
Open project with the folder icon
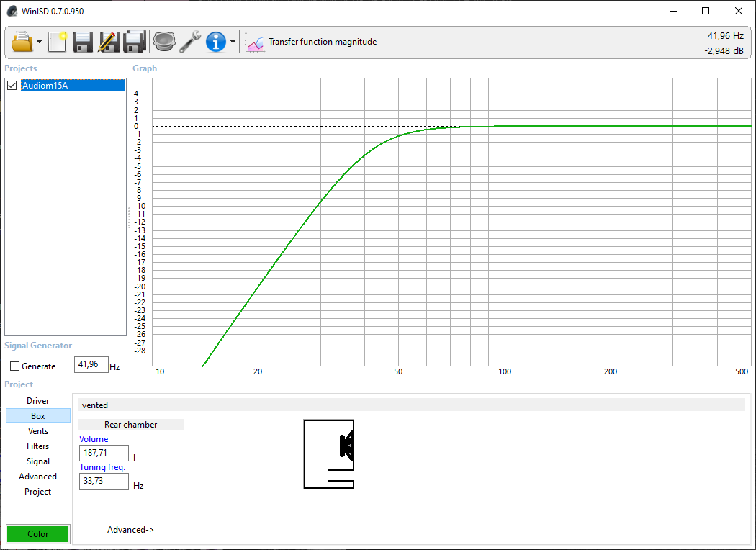coord(22,42)
